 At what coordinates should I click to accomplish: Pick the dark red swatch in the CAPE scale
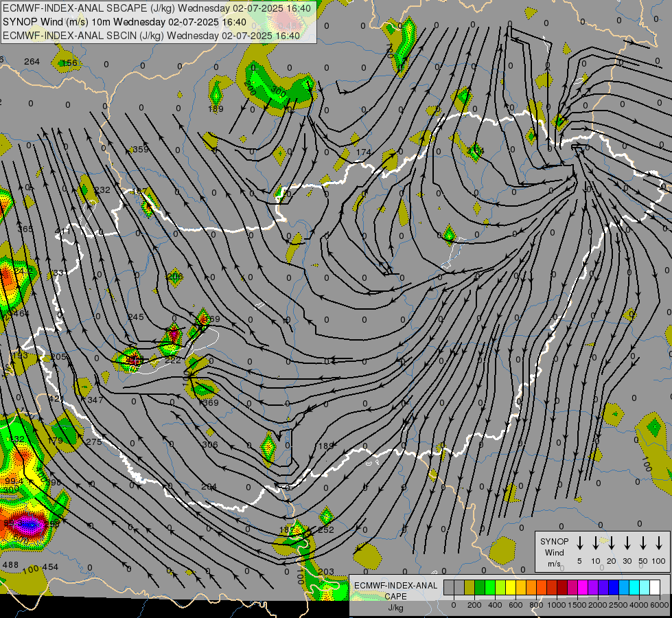pos(562,588)
